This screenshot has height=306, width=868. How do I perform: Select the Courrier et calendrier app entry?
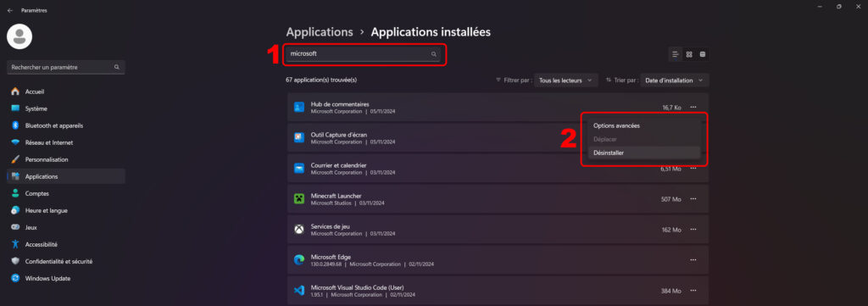pos(498,168)
